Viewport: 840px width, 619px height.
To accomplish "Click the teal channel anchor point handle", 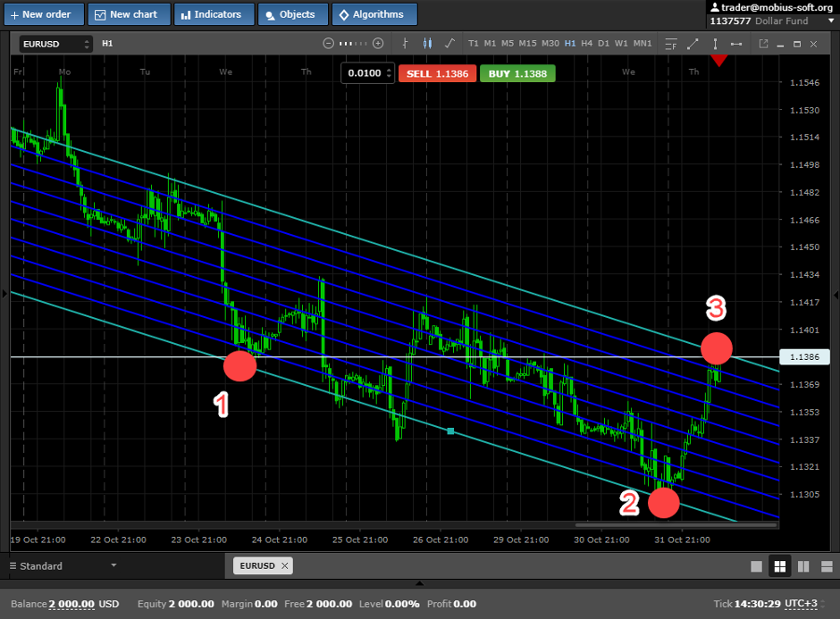I will (450, 431).
